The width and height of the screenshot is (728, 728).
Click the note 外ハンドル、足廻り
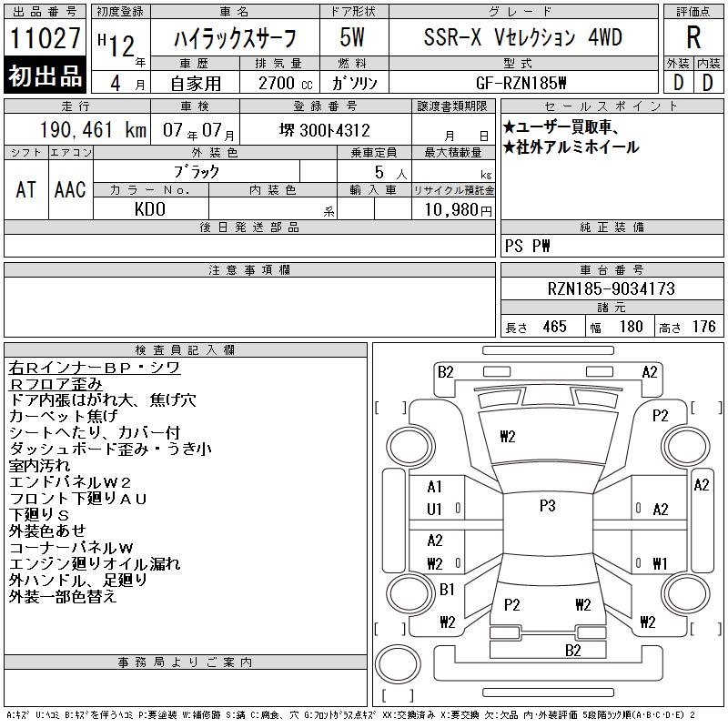pyautogui.click(x=78, y=580)
